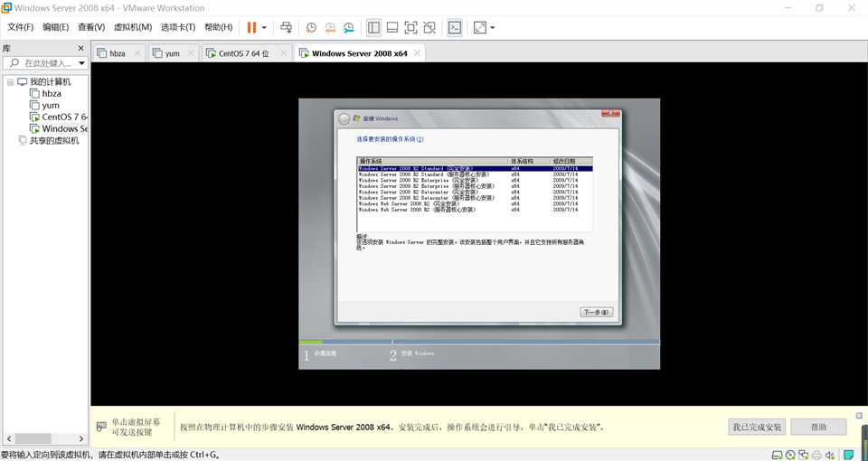Image resolution: width=868 pixels, height=461 pixels.
Task: Open the dropdown arrow beside the pause button
Action: 264,27
